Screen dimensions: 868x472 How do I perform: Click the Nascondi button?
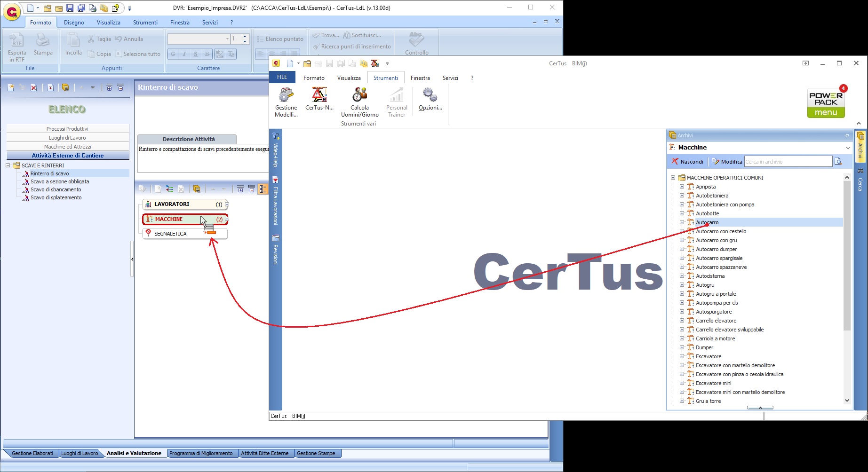pyautogui.click(x=687, y=162)
